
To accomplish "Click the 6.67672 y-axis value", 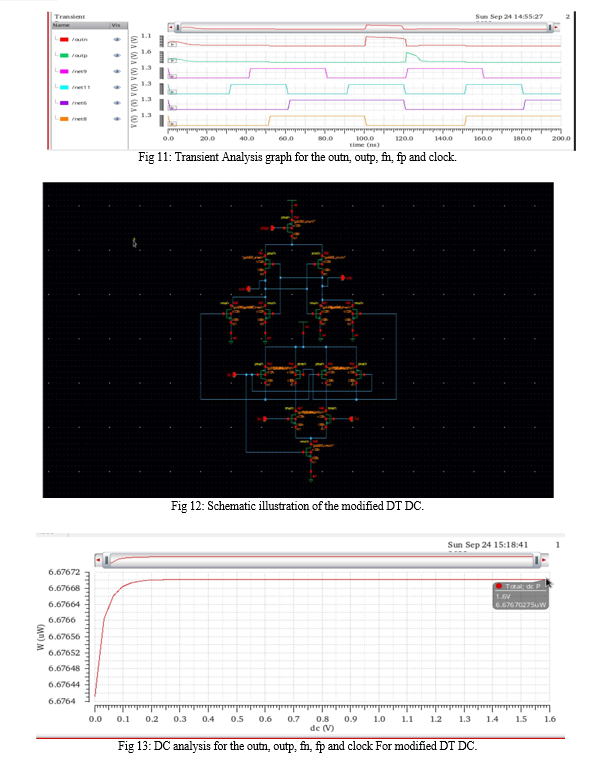I will pyautogui.click(x=64, y=572).
